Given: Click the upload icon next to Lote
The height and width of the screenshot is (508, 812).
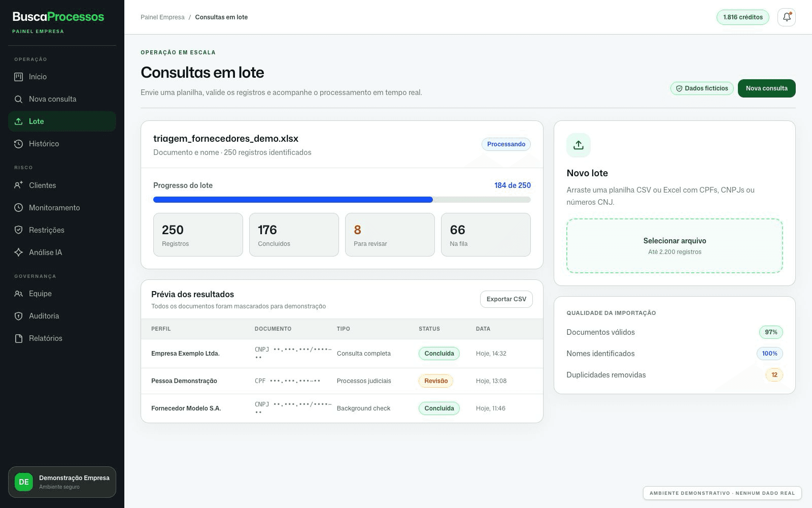Looking at the screenshot, I should click(19, 121).
